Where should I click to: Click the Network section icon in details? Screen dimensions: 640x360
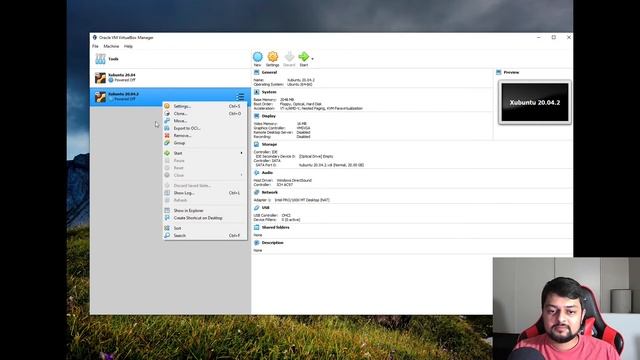click(x=257, y=192)
